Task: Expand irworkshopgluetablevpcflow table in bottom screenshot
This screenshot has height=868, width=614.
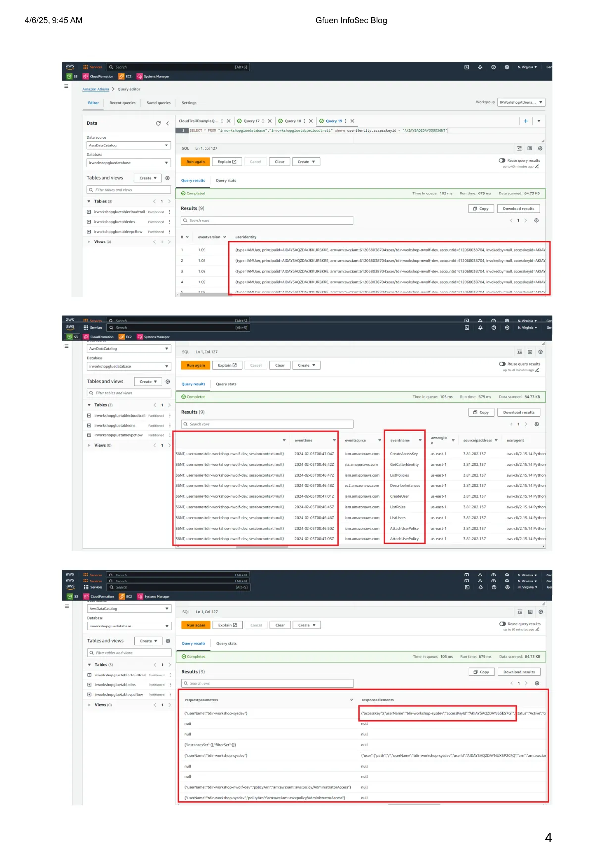Action: coord(89,695)
